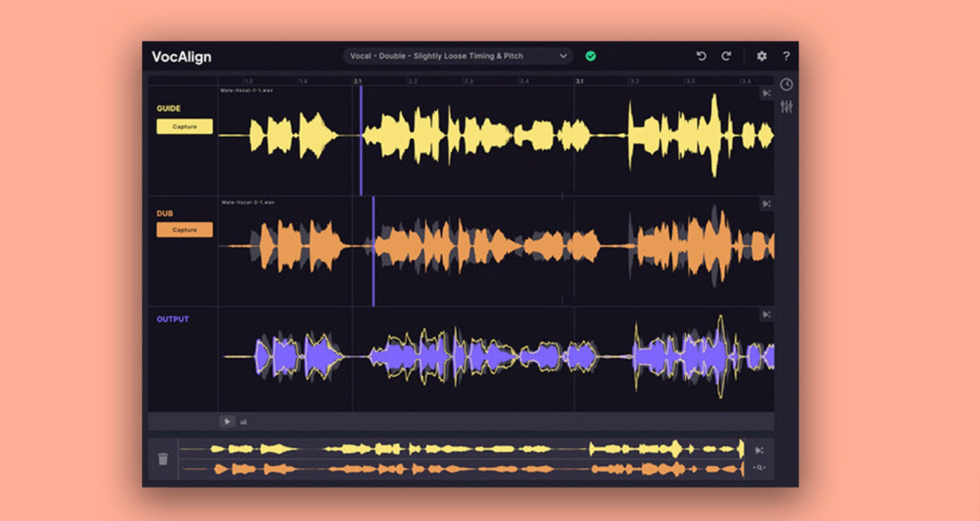The image size is (980, 521).
Task: Open the mixer sliders icon panel
Action: (x=786, y=106)
